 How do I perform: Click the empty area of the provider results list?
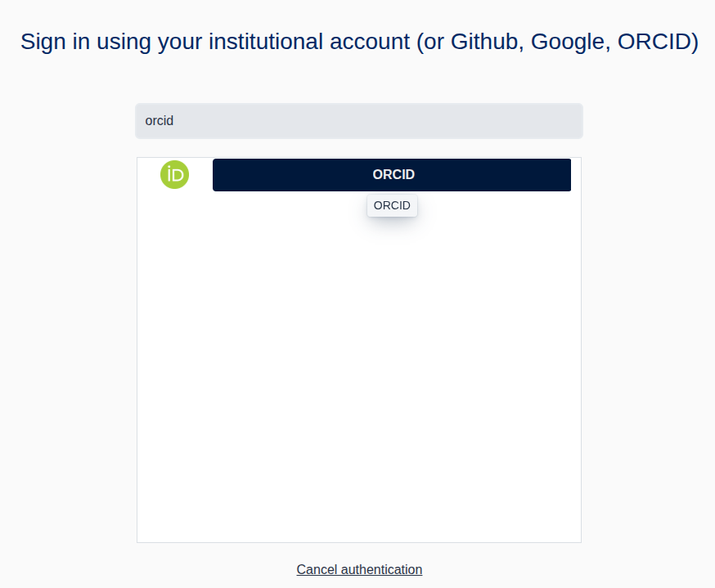click(358, 368)
